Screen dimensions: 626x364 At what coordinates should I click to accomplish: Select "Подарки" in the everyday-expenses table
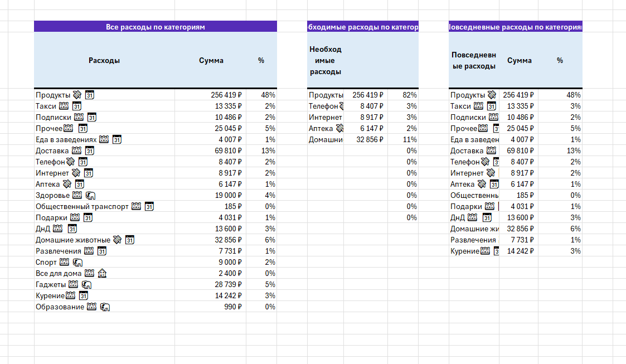[x=474, y=206]
